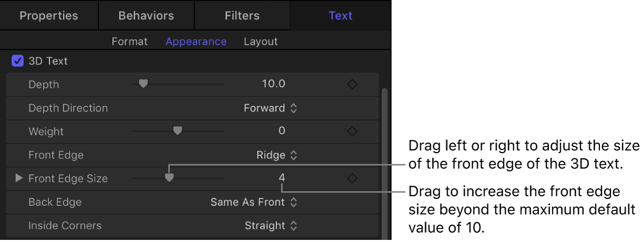This screenshot has height=242, width=644.
Task: Click the Weight slider handle
Action: click(178, 130)
